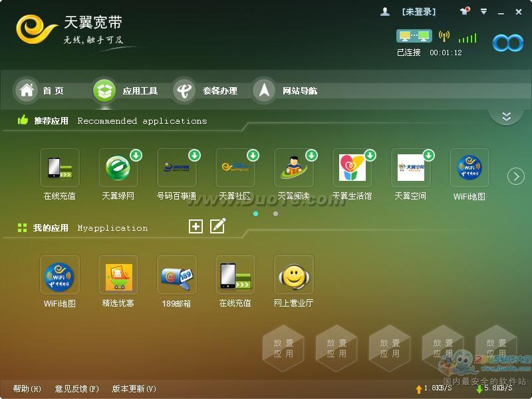The width and height of the screenshot is (532, 399).
Task: Switch to the 网站导航 tab
Action: point(286,90)
